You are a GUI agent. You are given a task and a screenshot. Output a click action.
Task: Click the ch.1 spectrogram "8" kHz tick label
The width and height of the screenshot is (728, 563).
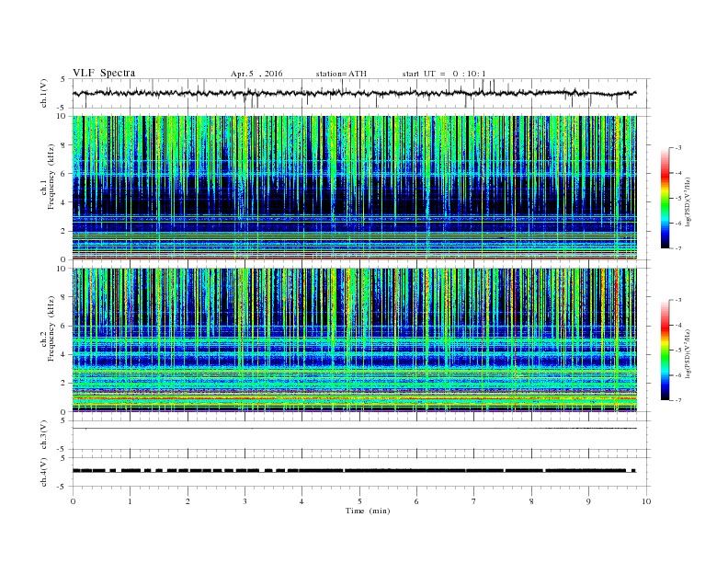63,145
